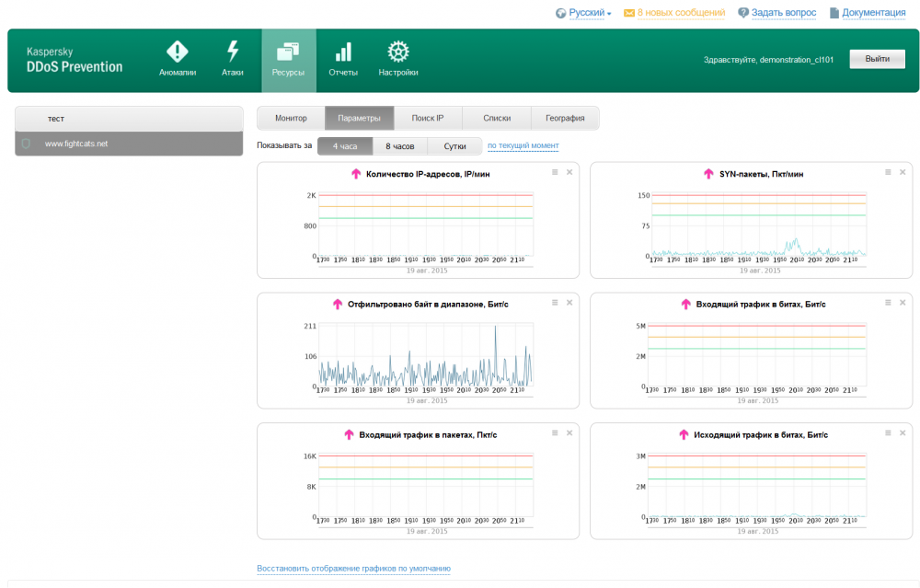Click Восстановить отображение графиков по умолчанию link
The width and height of the screenshot is (920, 588).
click(353, 569)
